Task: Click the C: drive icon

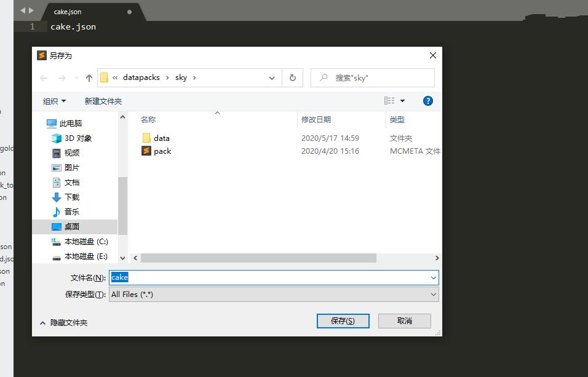Action: coord(56,242)
